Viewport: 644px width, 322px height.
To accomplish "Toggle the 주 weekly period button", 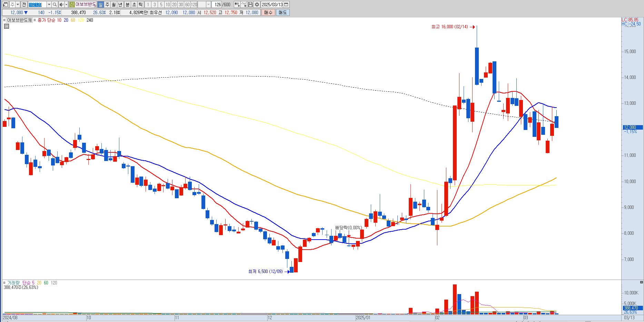I will point(107,4).
